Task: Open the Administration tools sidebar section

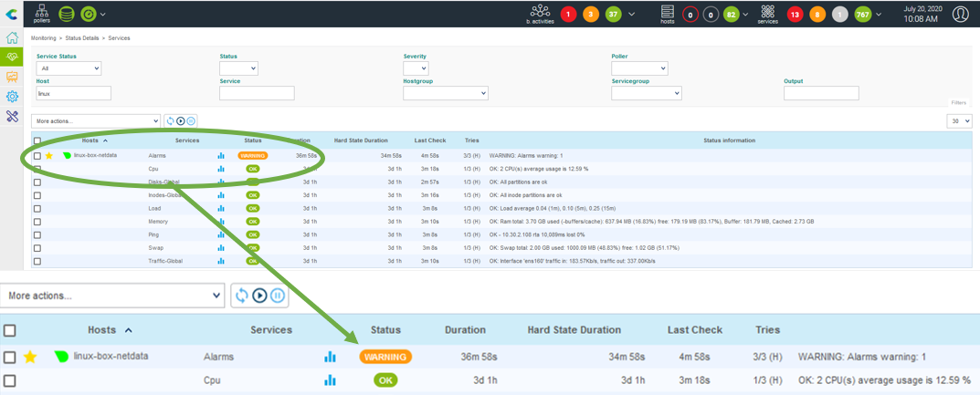Action: (x=12, y=116)
